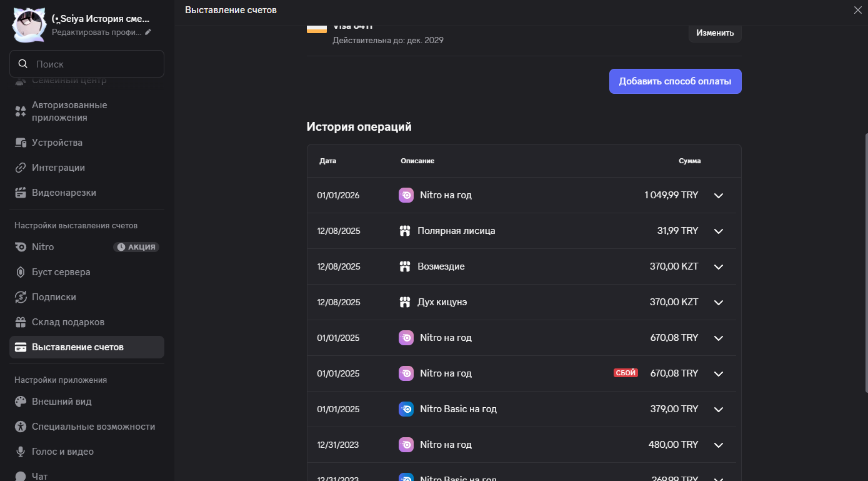Expand the Возмездие transaction row
This screenshot has width=868, height=481.
pyautogui.click(x=719, y=266)
